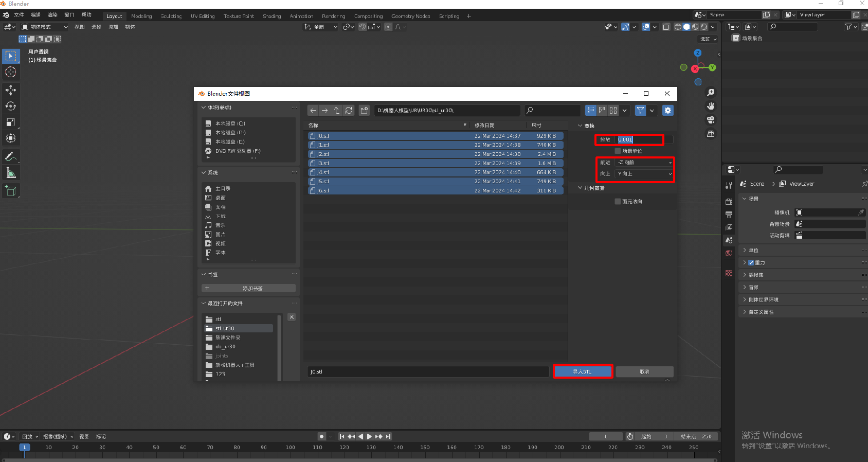The image size is (868, 462).
Task: Switch file display to vertical list
Action: [x=591, y=110]
